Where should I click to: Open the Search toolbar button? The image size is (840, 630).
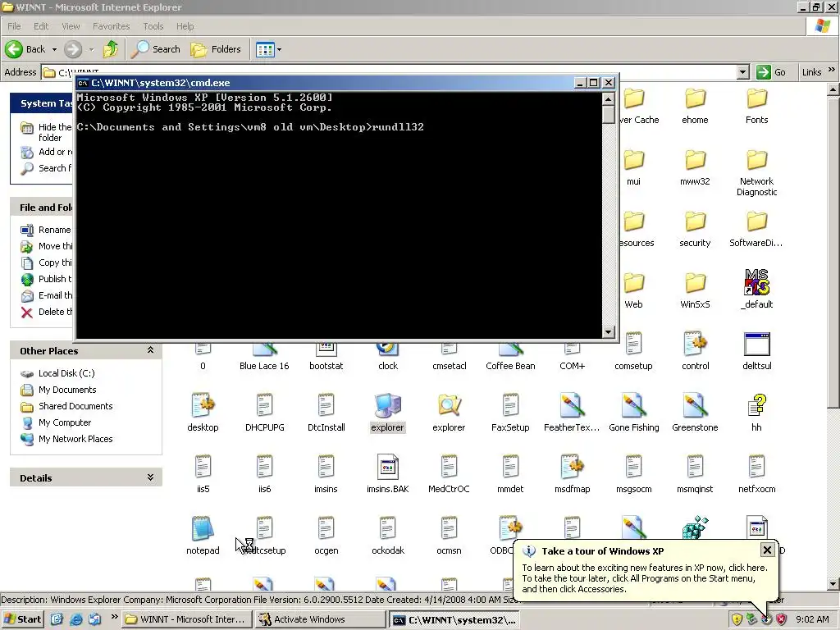(x=156, y=49)
